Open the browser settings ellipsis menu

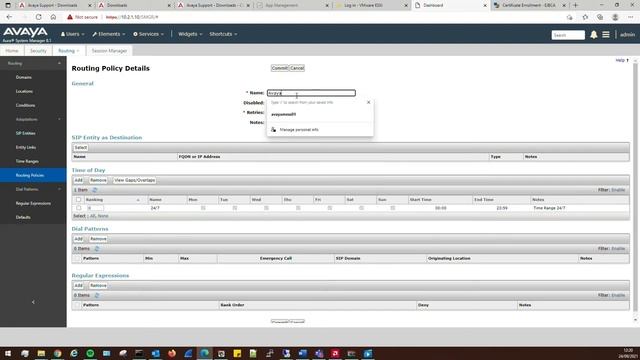click(x=631, y=17)
